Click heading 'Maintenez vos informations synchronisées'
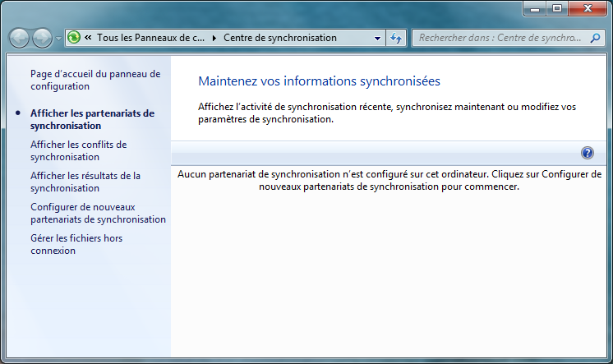 [x=319, y=81]
